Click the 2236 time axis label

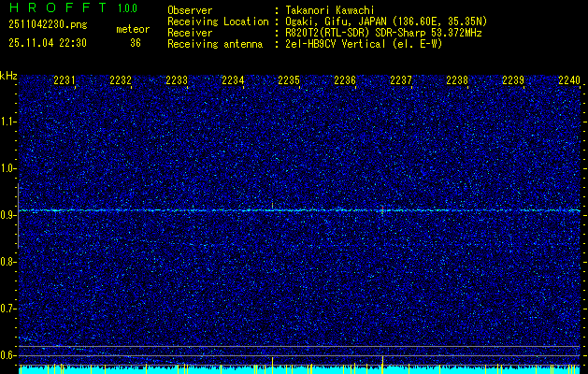345,79
